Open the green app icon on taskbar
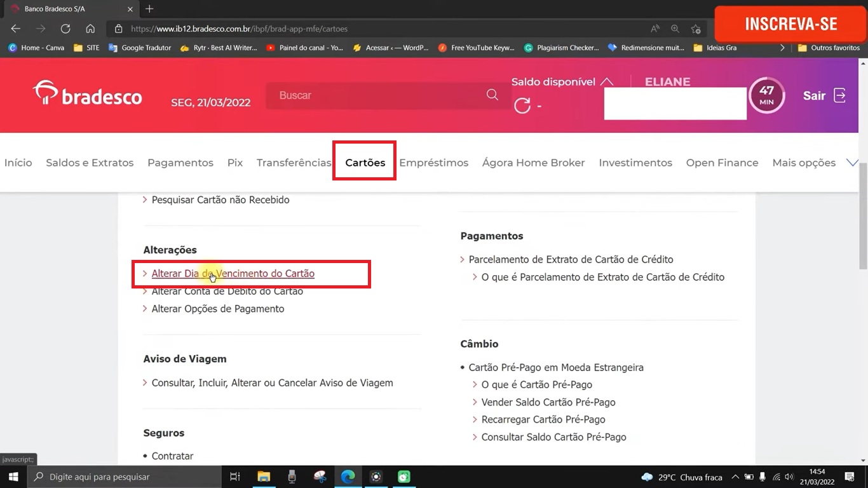This screenshot has height=488, width=868. pyautogui.click(x=403, y=477)
